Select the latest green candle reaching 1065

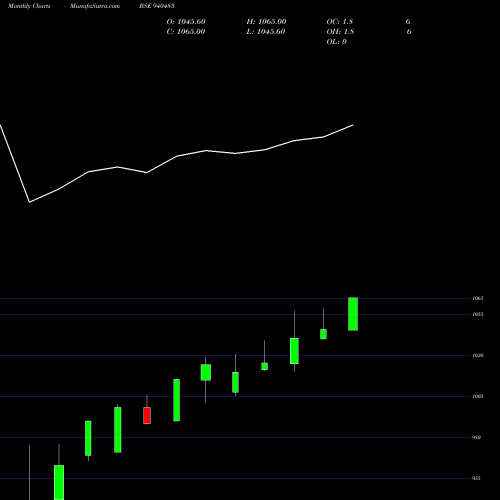353,314
